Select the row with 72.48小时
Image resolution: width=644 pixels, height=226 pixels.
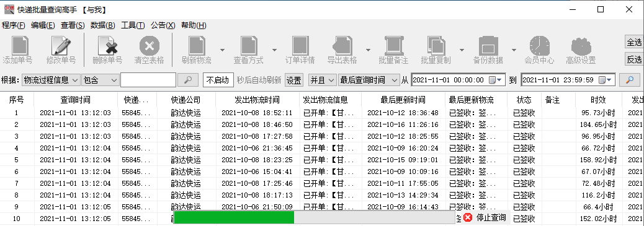[x=322, y=183]
